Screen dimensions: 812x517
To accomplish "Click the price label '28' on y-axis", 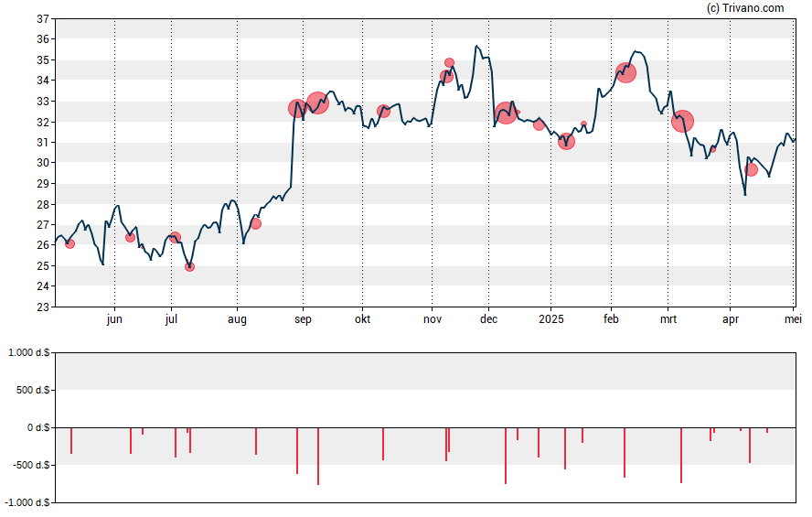I will [x=43, y=204].
